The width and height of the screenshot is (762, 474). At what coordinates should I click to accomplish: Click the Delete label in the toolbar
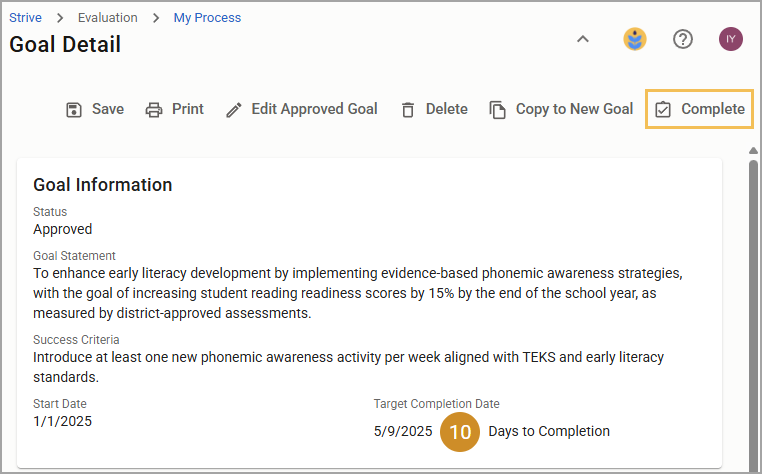pos(447,109)
